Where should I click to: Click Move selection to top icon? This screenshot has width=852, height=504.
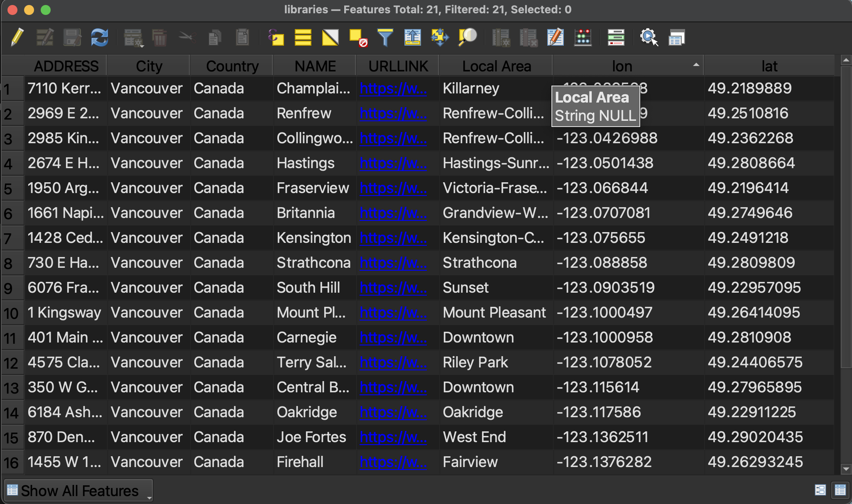tap(412, 38)
